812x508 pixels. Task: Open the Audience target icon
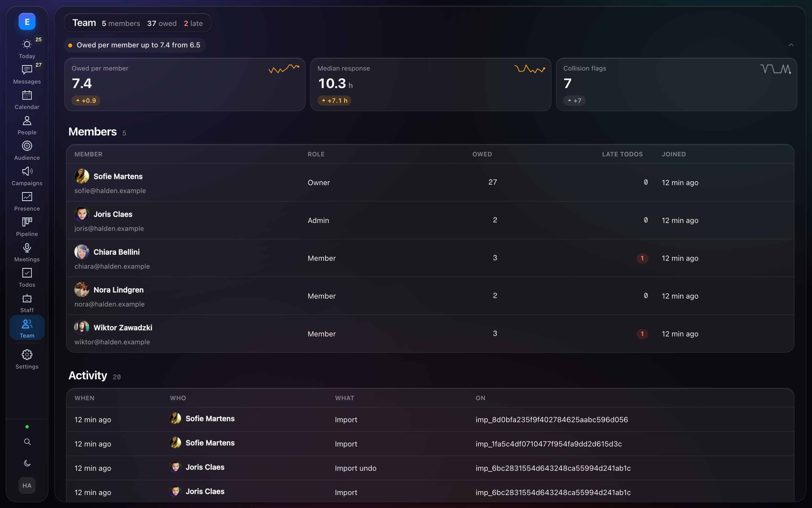tap(27, 146)
